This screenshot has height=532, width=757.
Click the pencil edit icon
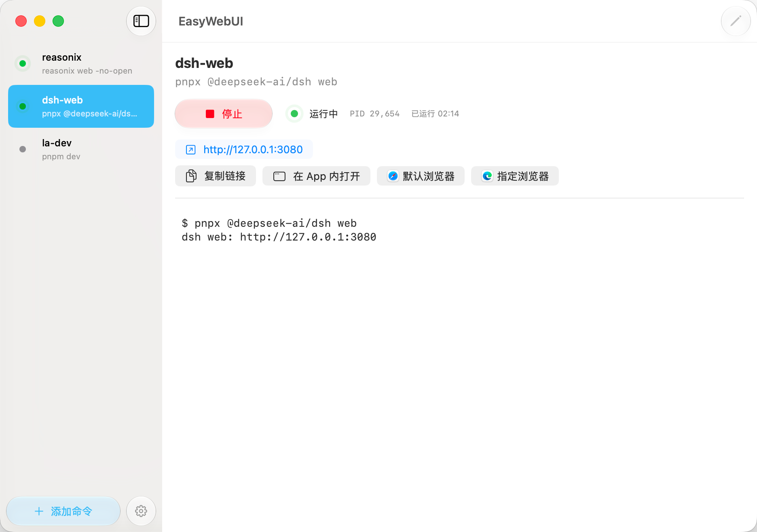pos(736,21)
